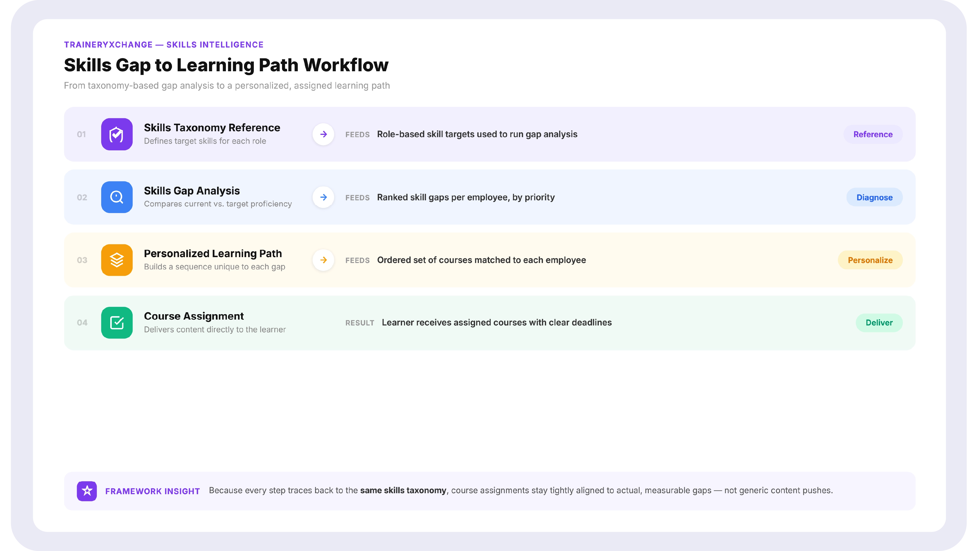Click the purple arrow in Skills Taxonomy row
The image size is (980, 551).
(x=323, y=134)
